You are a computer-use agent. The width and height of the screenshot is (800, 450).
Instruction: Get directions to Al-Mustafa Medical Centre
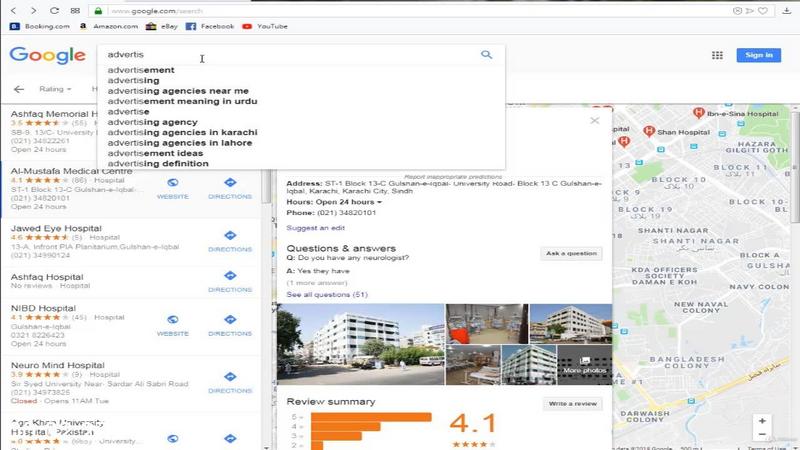point(230,188)
